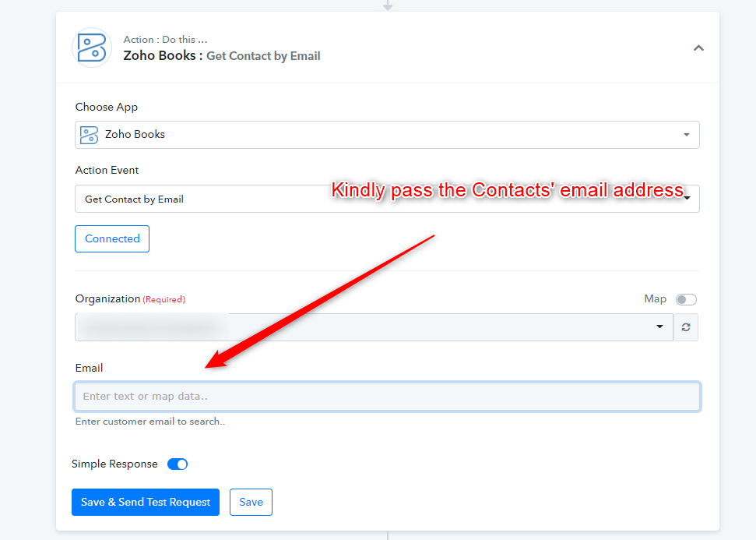Click the connector arrow above the step

[388, 5]
